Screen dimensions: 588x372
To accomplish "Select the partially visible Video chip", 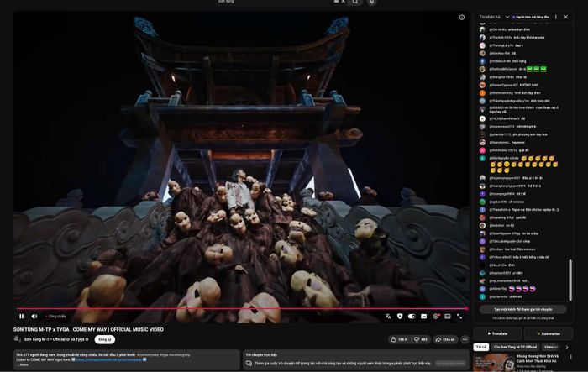I will pyautogui.click(x=551, y=348).
